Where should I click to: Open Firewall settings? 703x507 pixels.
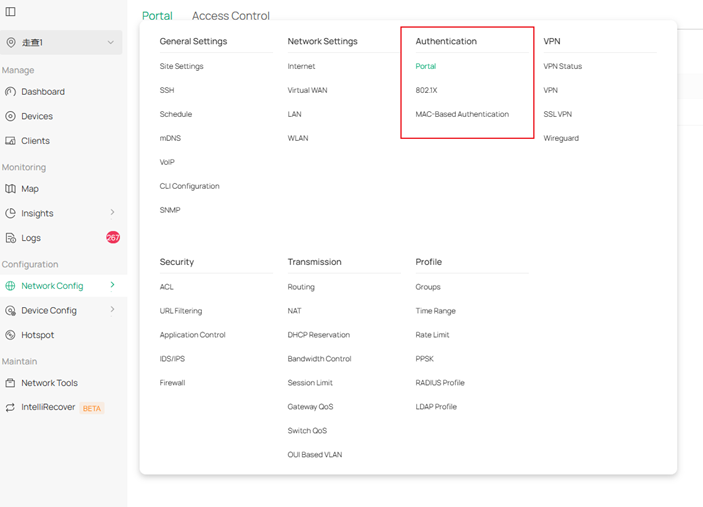172,383
